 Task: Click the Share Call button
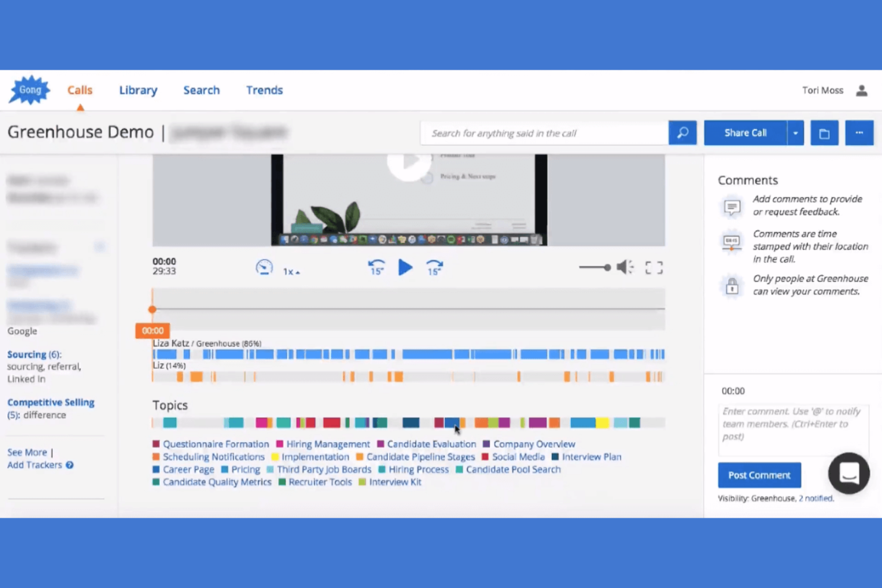click(x=746, y=133)
